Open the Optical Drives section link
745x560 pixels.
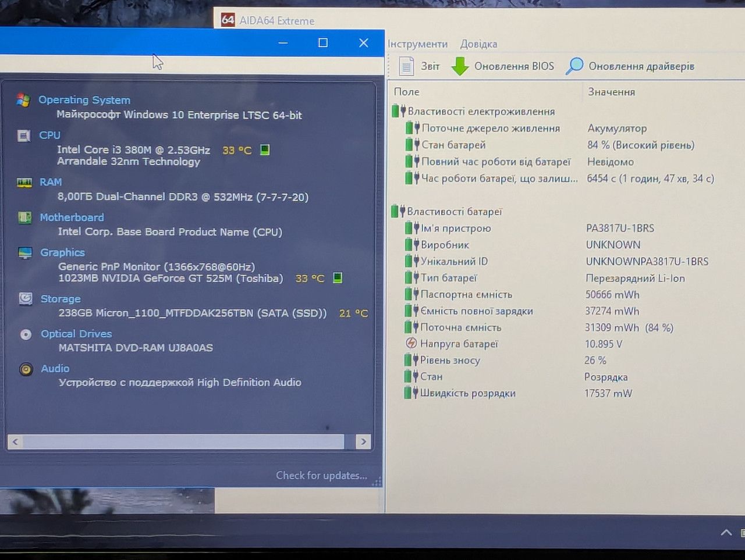click(76, 334)
